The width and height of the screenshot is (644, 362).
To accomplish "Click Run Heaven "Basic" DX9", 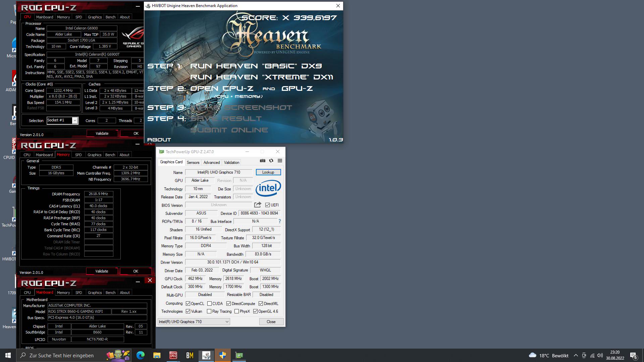I will [x=256, y=66].
